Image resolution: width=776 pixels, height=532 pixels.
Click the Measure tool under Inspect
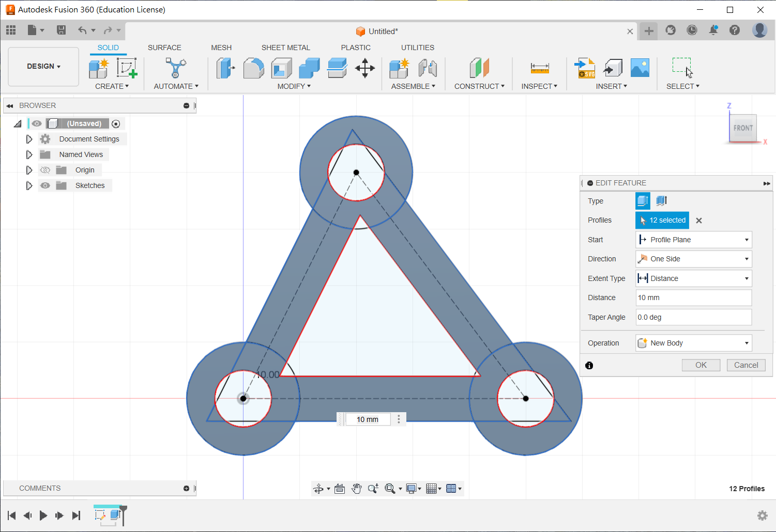coord(539,68)
